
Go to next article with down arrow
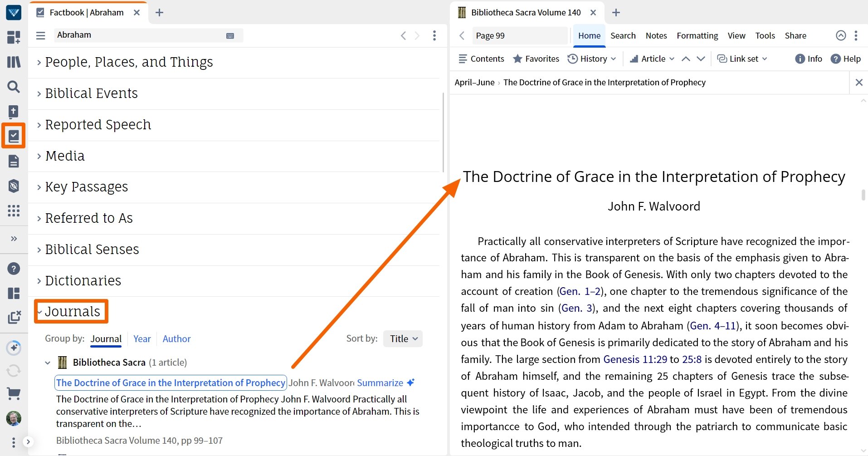pyautogui.click(x=701, y=59)
